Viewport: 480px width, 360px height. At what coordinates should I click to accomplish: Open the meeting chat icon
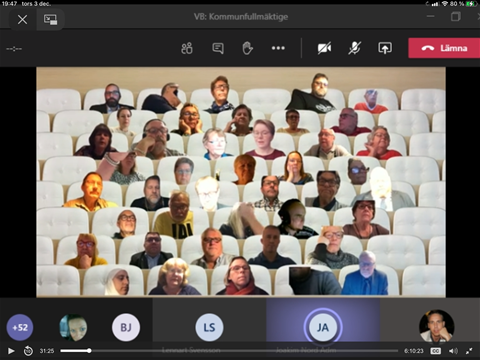(x=218, y=48)
